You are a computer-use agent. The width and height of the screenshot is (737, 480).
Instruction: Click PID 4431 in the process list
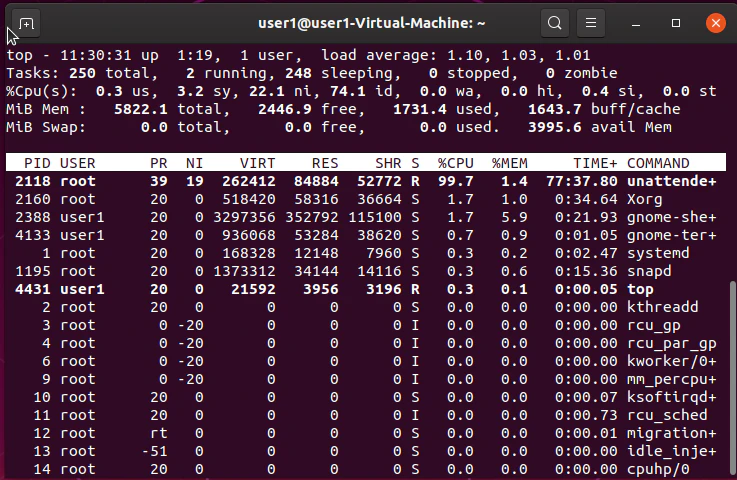coord(32,289)
